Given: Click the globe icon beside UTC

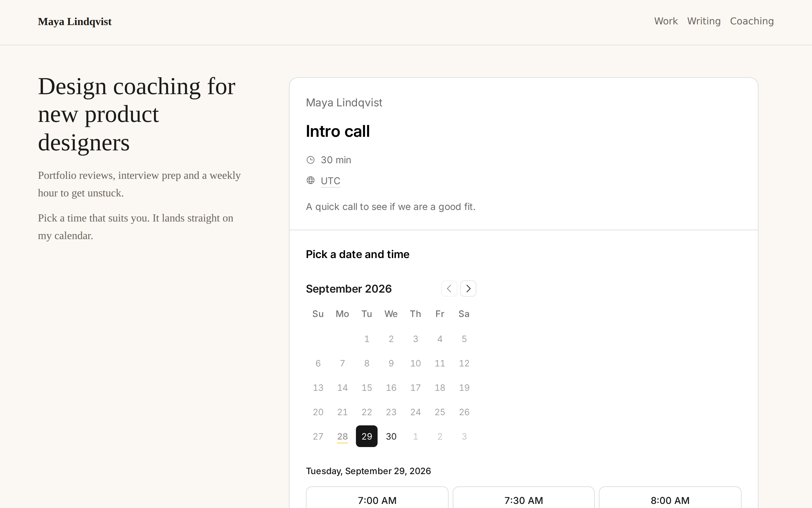Looking at the screenshot, I should click(x=311, y=180).
